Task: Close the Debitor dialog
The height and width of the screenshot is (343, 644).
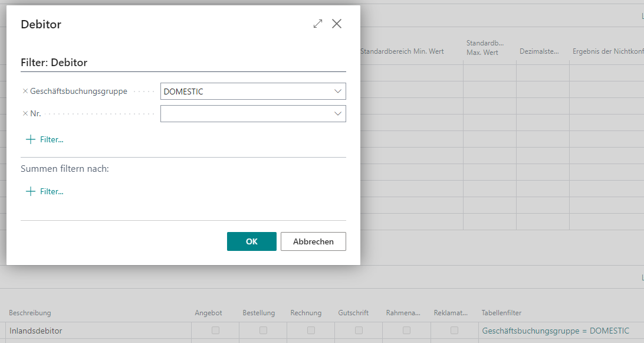Action: (337, 24)
